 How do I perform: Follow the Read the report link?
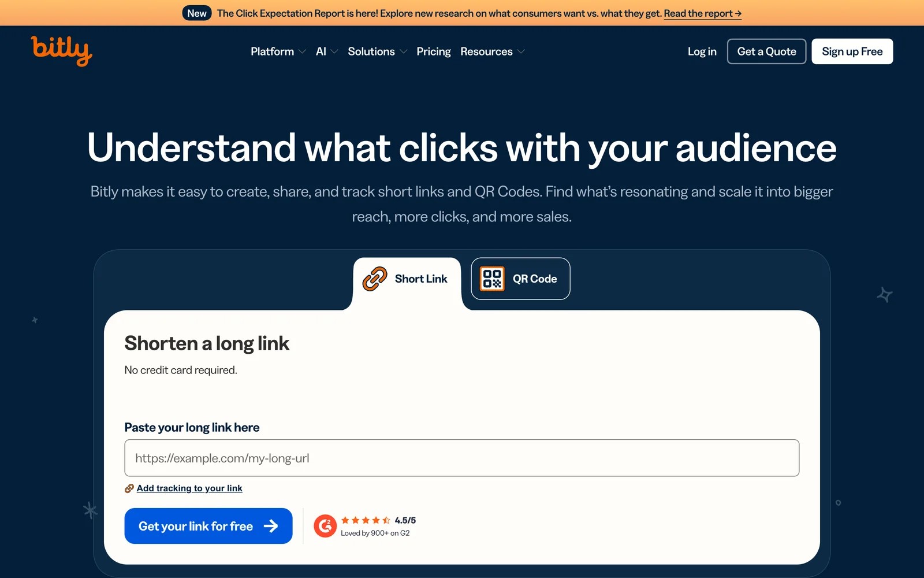point(703,13)
